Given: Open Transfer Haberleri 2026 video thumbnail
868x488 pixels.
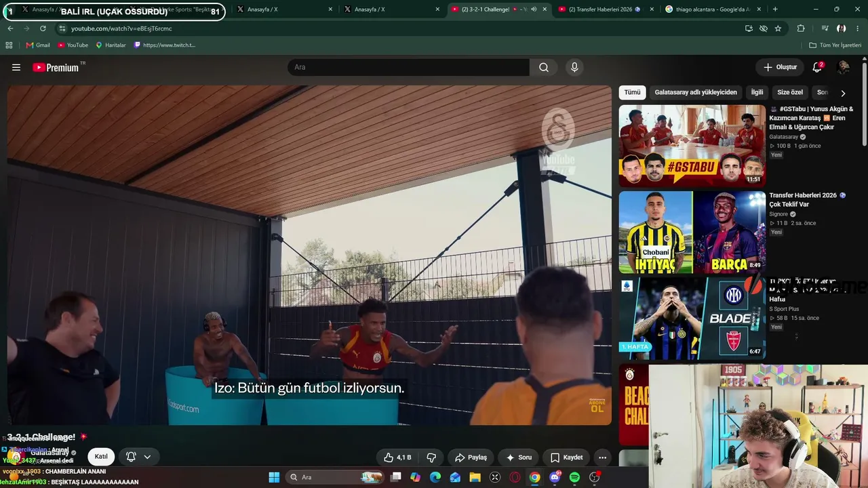Looking at the screenshot, I should pyautogui.click(x=692, y=232).
